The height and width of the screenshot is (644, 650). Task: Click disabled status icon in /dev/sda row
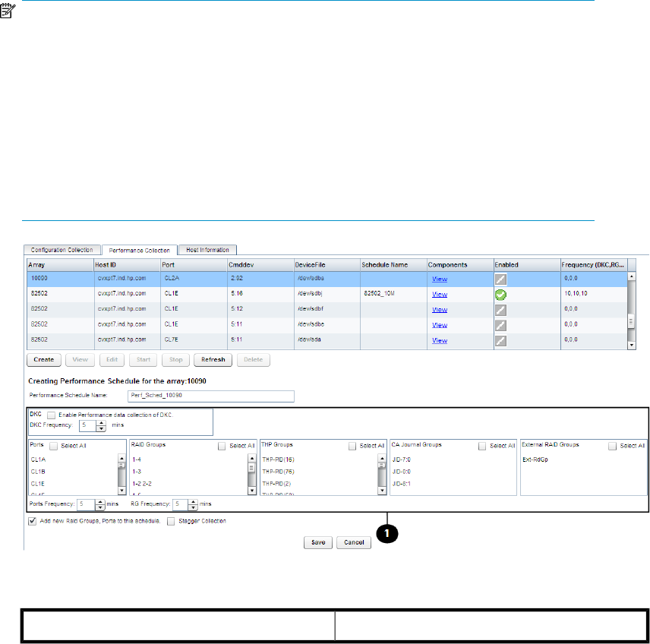coord(500,340)
